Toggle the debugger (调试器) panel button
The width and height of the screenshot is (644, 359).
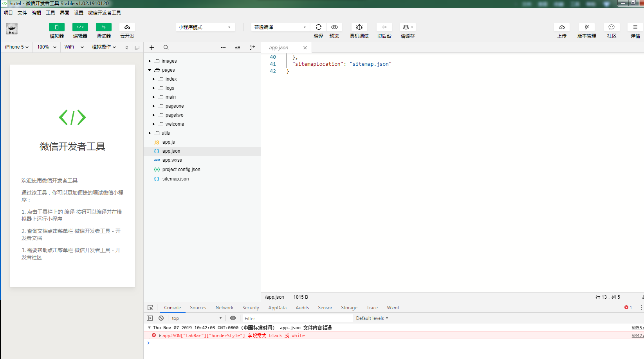click(x=104, y=27)
